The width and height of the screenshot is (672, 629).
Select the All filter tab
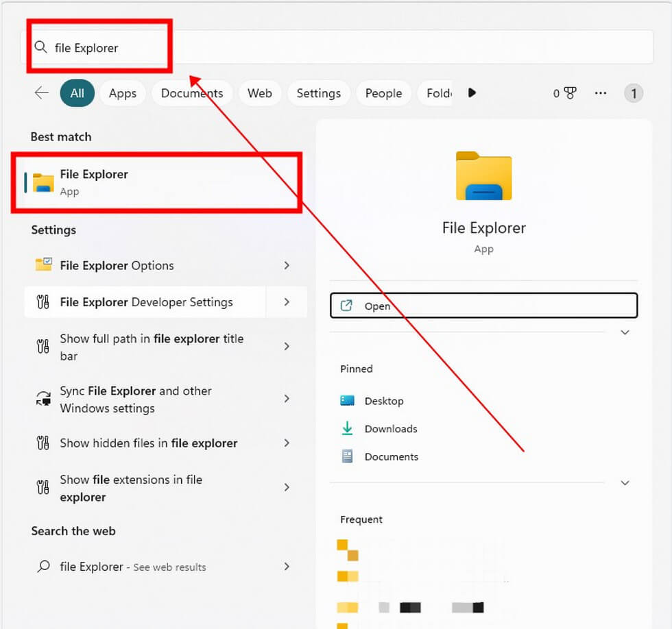(x=77, y=93)
